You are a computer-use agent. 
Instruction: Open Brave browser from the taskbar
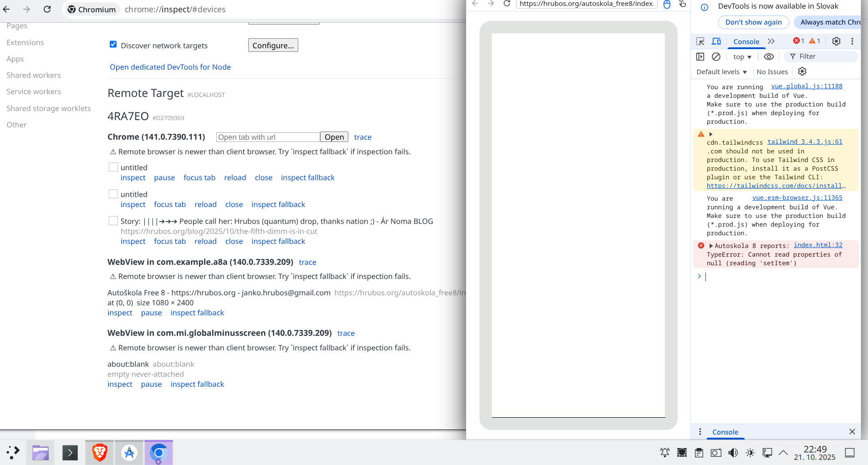tap(99, 453)
